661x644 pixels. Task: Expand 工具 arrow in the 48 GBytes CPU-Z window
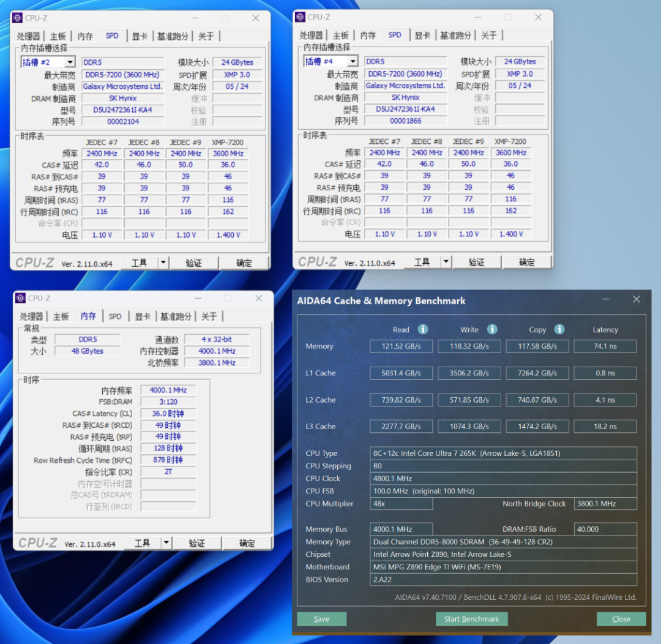pyautogui.click(x=166, y=543)
